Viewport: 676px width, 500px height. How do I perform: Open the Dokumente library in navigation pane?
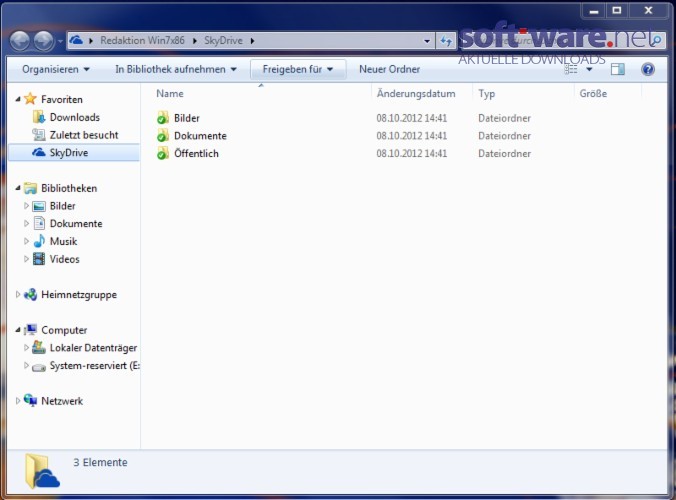click(x=76, y=224)
